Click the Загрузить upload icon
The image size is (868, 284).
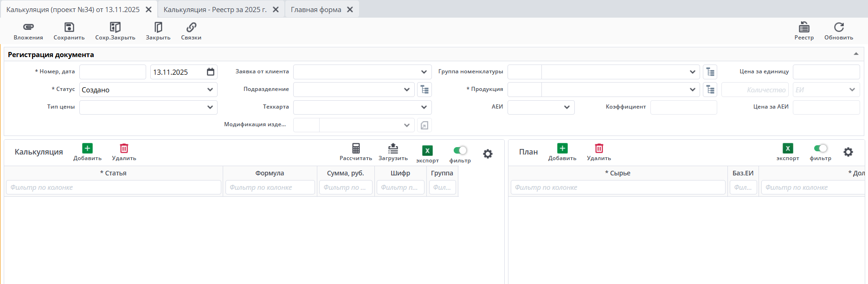tap(393, 148)
